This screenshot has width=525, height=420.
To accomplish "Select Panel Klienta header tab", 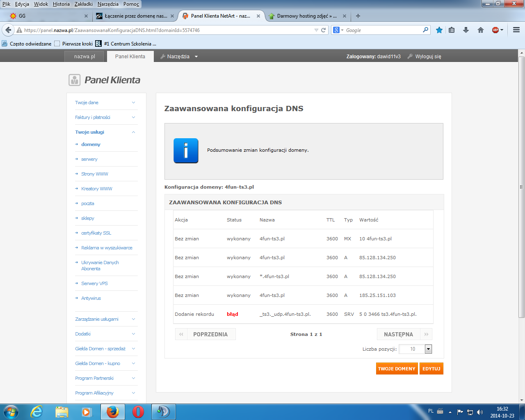I will coord(130,56).
